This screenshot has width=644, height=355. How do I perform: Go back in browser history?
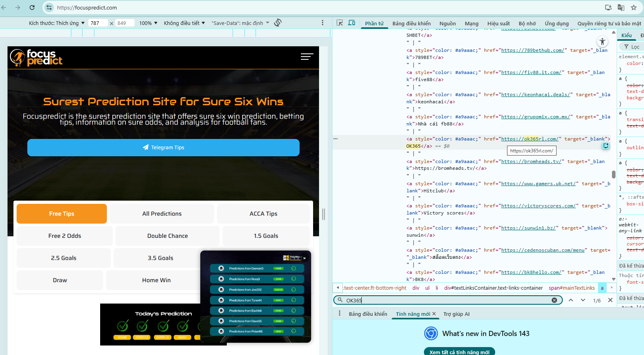click(4, 8)
